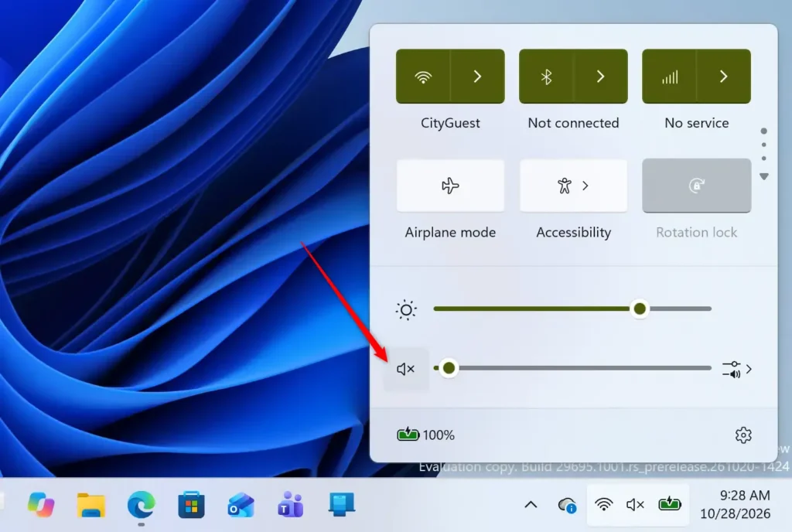Screen dimensions: 792x532
Task: Click the Not connected Bluetooth label
Action: [x=573, y=123]
